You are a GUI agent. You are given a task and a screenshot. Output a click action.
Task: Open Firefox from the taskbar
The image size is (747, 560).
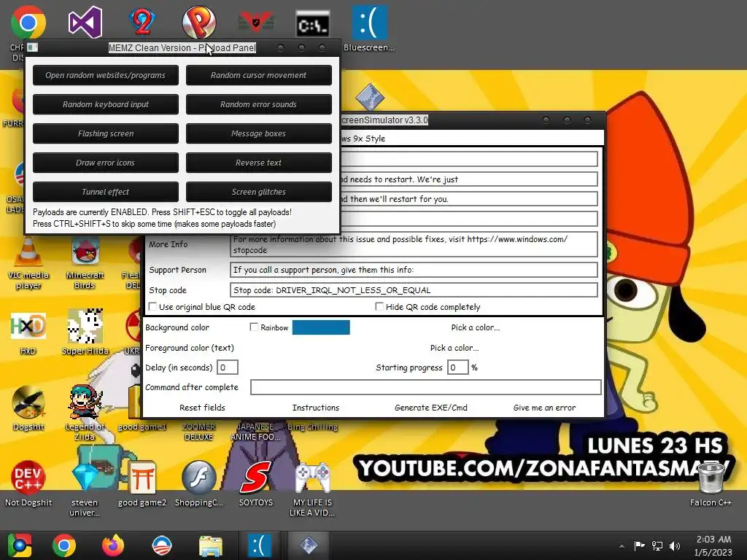(x=113, y=545)
